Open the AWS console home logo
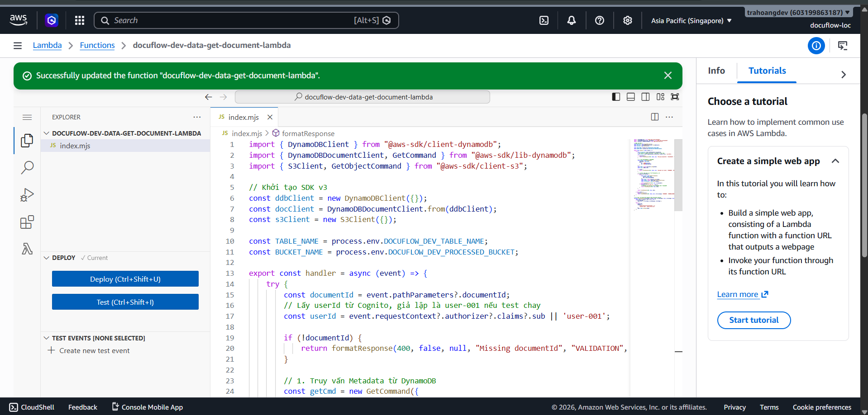 (x=18, y=20)
